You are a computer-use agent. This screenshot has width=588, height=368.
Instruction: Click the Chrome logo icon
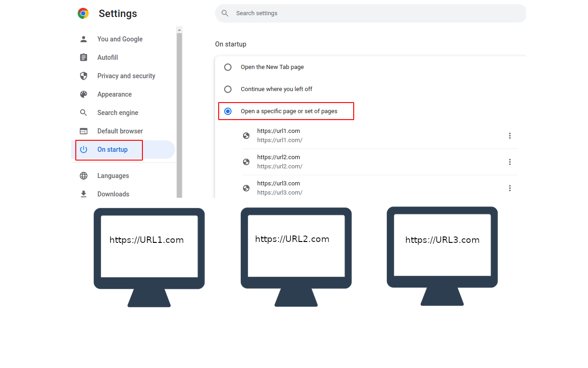pyautogui.click(x=83, y=13)
